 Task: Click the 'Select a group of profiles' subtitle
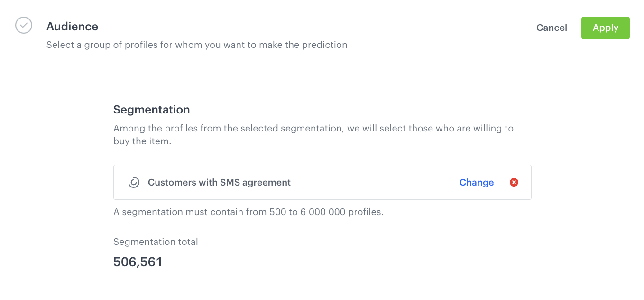click(196, 45)
